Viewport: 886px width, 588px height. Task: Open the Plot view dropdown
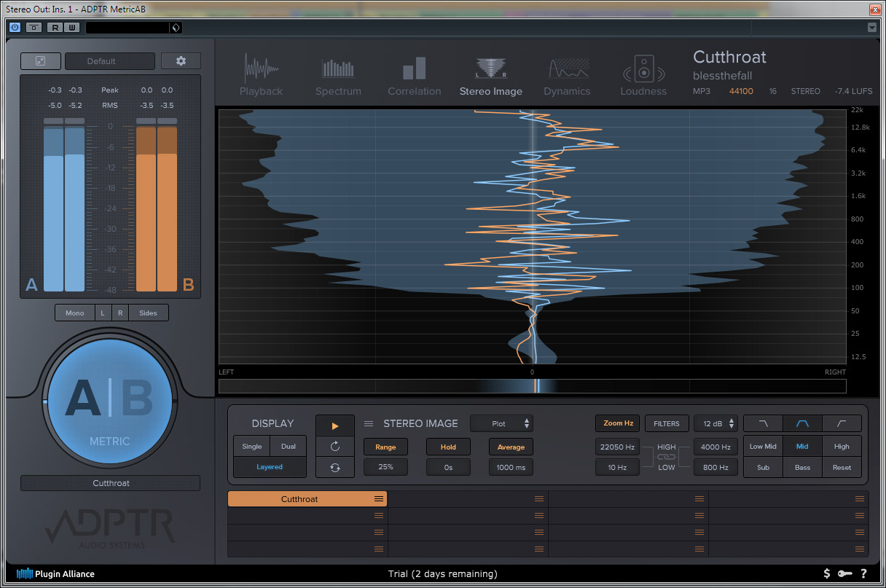[502, 423]
